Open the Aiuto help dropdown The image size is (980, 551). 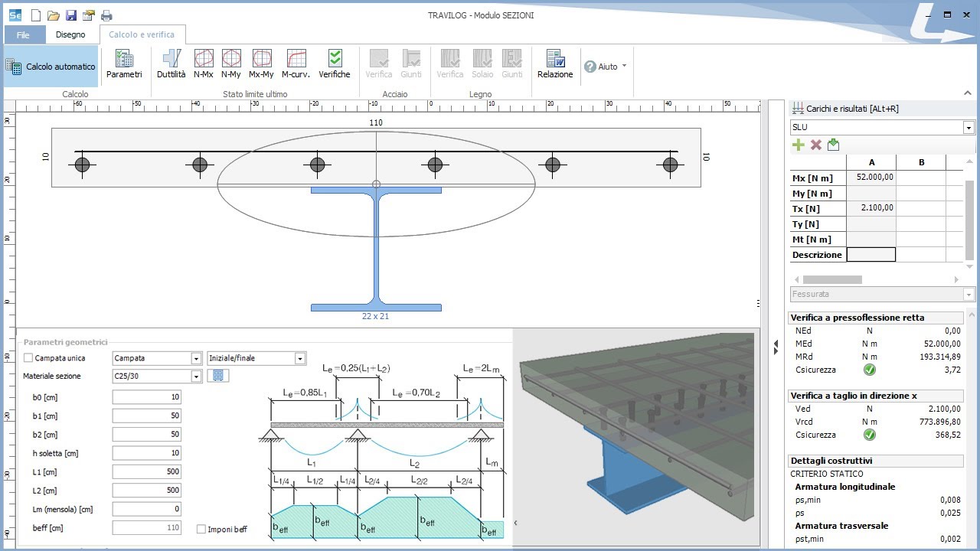(x=605, y=67)
